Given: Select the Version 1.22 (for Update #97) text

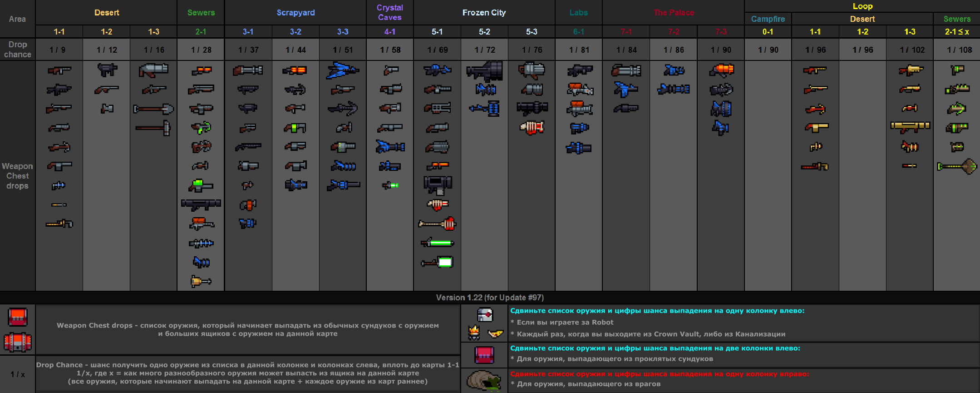Looking at the screenshot, I should (490, 298).
